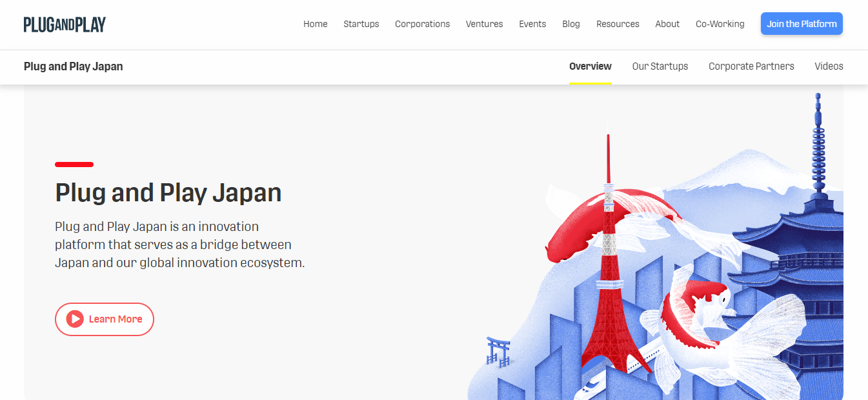Viewport: 868px width, 400px height.
Task: Select the Overview tab
Action: [590, 66]
